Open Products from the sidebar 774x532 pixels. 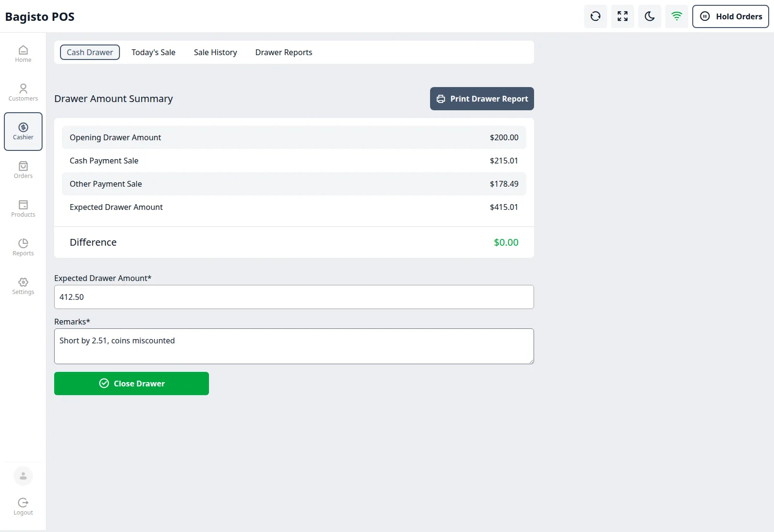click(x=23, y=209)
